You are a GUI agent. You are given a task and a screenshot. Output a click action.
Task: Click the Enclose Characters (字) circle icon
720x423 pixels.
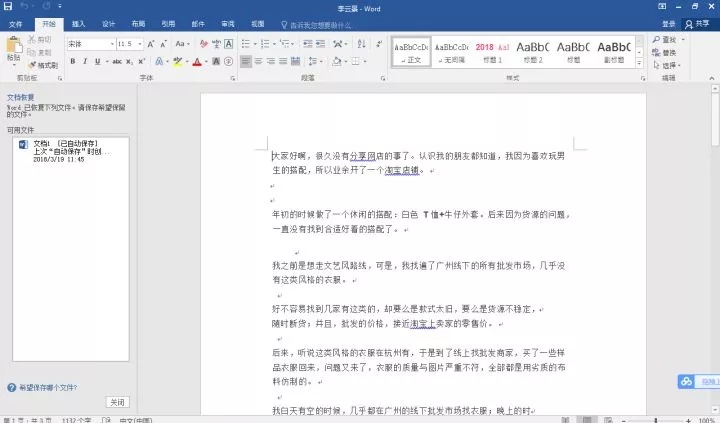[x=228, y=62]
